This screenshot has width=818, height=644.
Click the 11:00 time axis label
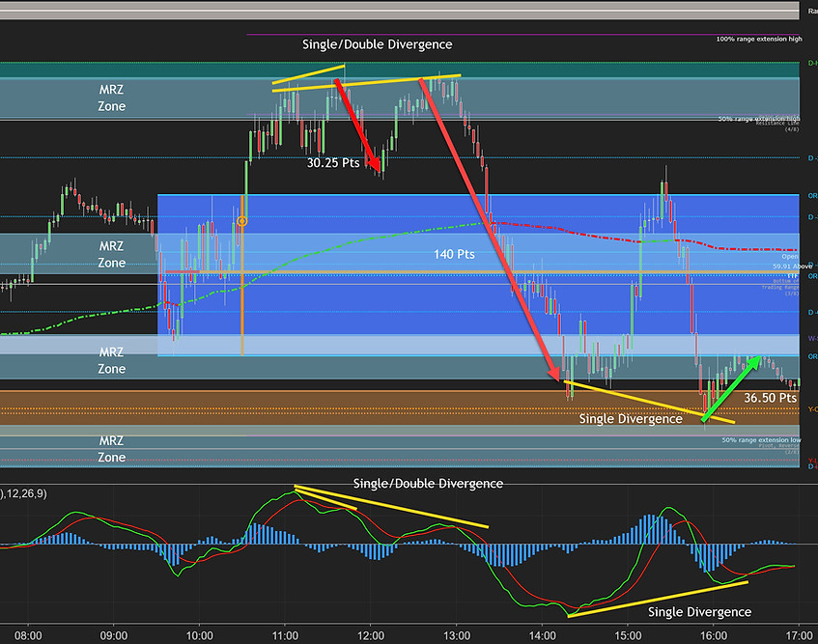(x=285, y=635)
